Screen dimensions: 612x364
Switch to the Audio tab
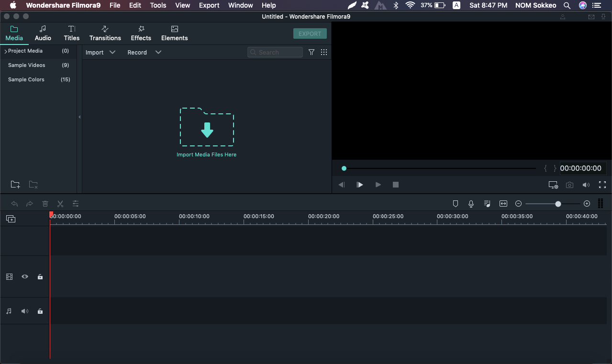(43, 33)
